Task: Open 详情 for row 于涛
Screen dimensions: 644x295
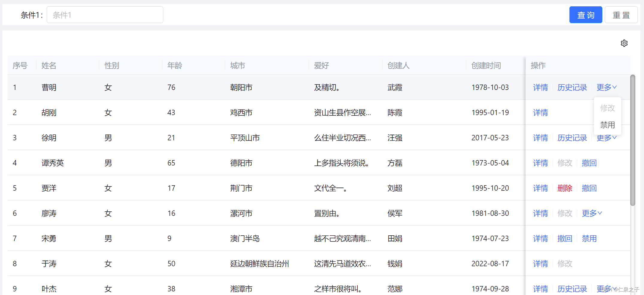Action: pos(540,264)
